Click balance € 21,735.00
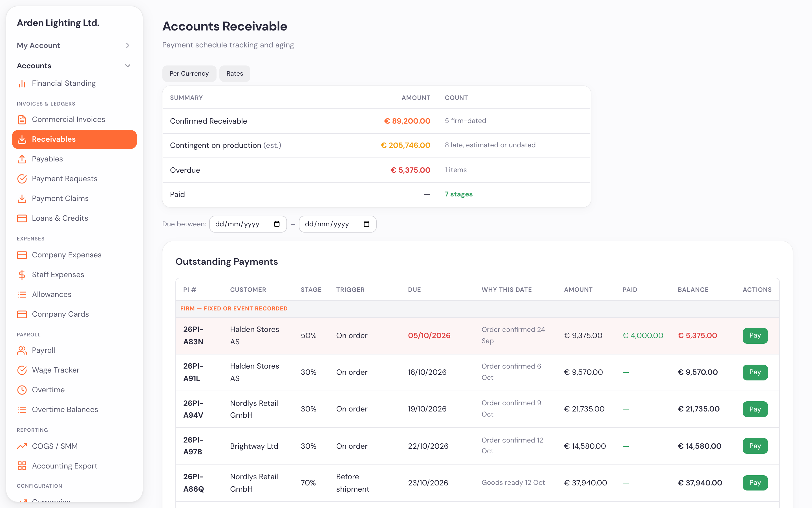This screenshot has height=508, width=812. coord(699,409)
